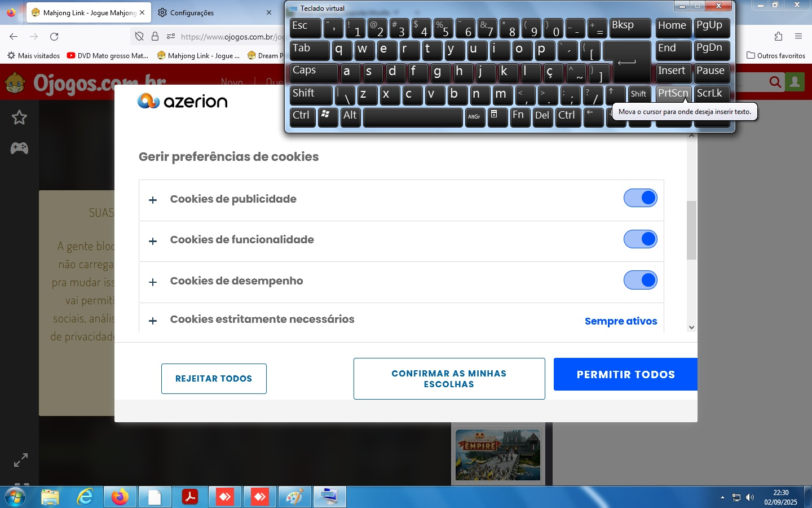Click PERMITIR TODOS button
This screenshot has height=508, width=812.
coord(625,374)
